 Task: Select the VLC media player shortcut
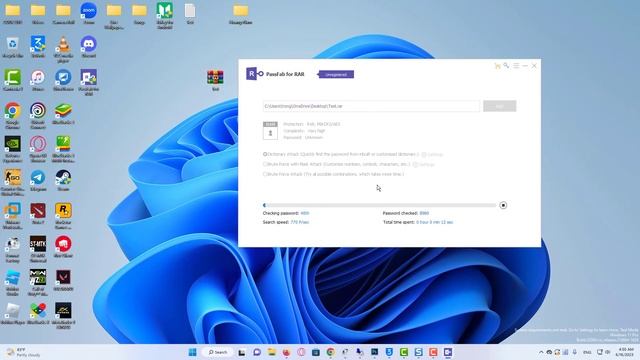63,49
